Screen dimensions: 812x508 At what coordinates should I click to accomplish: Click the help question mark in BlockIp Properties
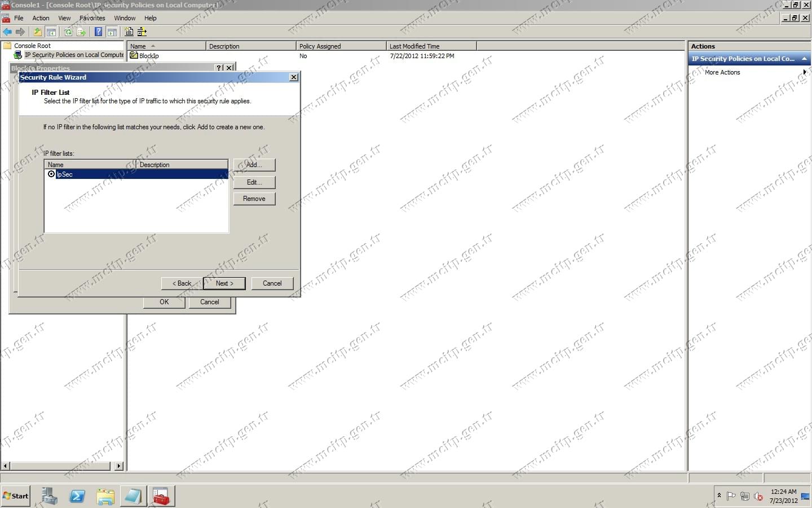(x=219, y=68)
